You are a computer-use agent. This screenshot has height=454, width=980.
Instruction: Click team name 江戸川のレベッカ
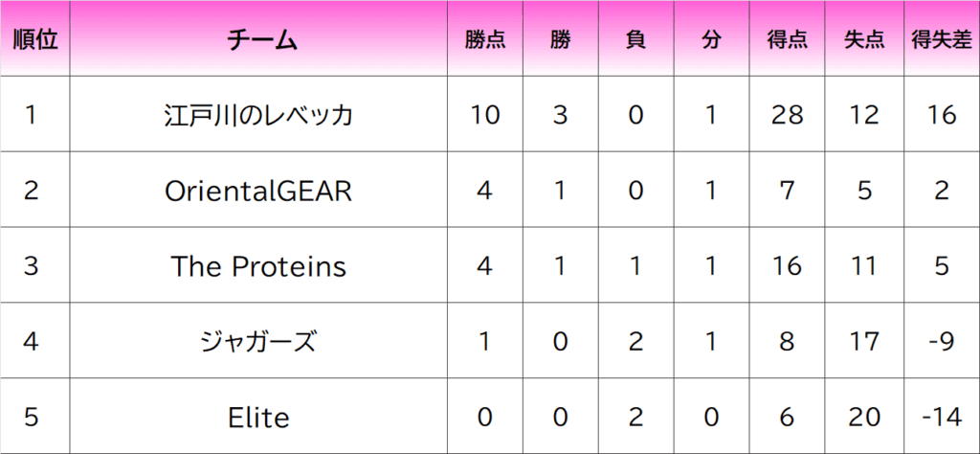258,115
